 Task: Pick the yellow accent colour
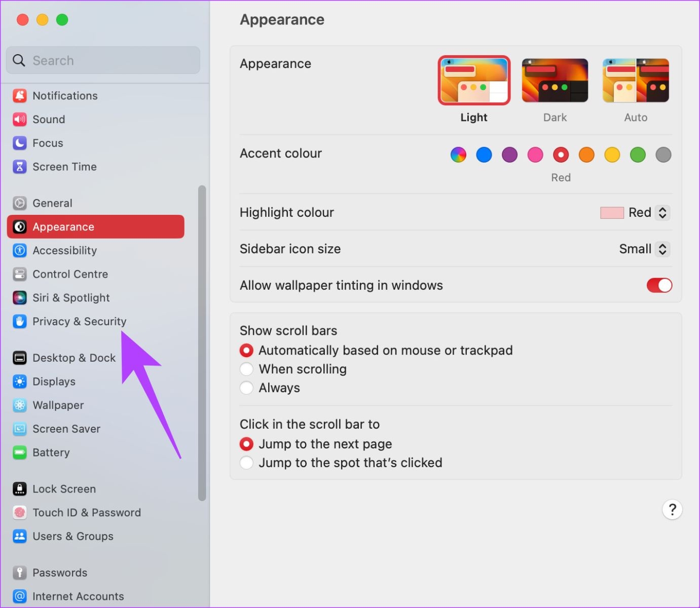point(612,155)
